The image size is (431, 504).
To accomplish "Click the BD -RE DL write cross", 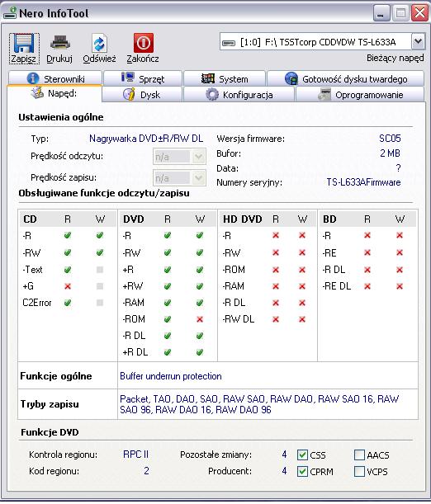I will (x=400, y=286).
